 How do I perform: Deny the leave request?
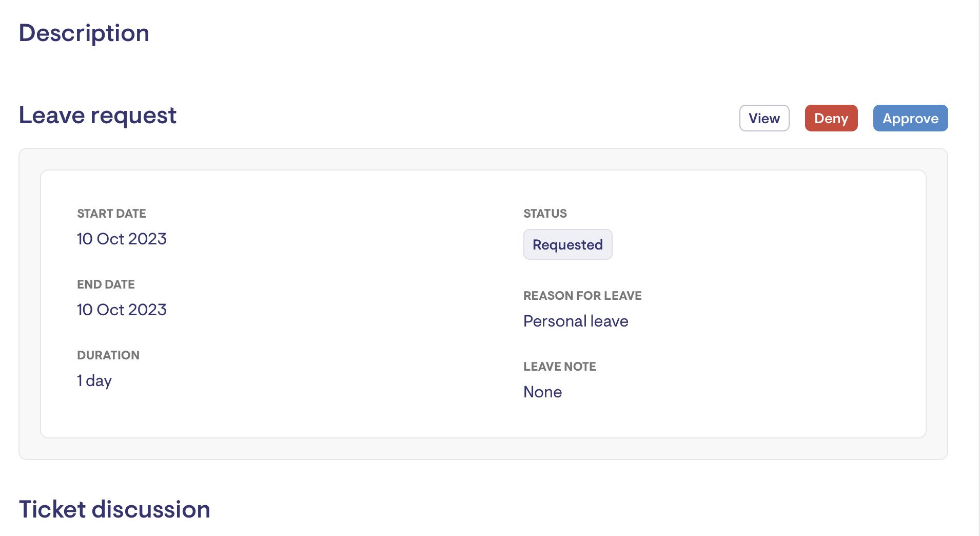(x=831, y=118)
